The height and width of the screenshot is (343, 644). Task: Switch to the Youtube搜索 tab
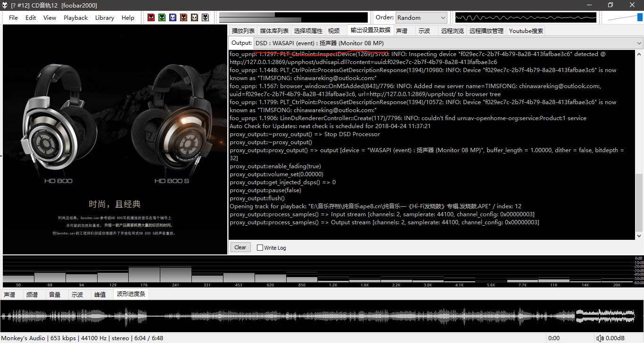point(526,31)
